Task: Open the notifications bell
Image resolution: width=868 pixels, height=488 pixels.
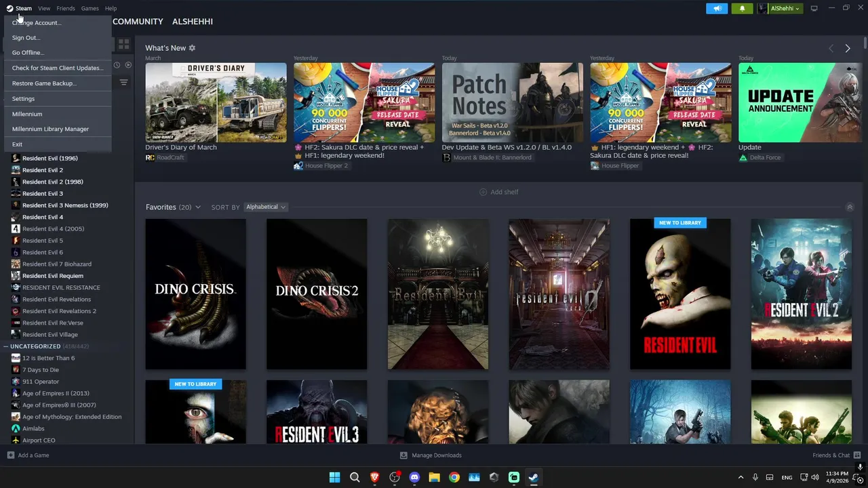Action: (x=742, y=8)
